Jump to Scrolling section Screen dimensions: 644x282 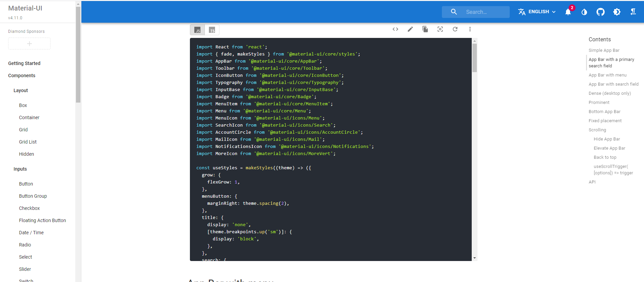597,130
